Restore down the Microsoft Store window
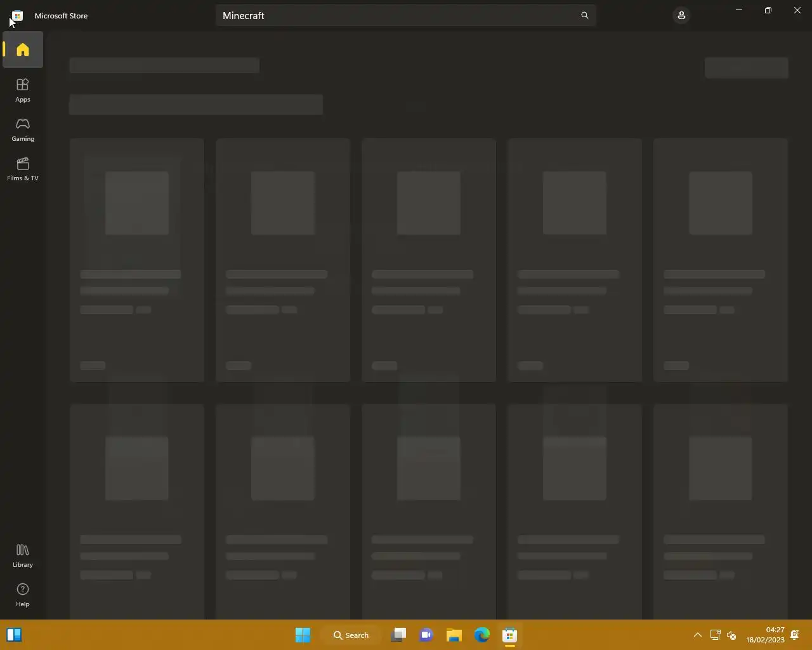812x650 pixels. [x=768, y=10]
